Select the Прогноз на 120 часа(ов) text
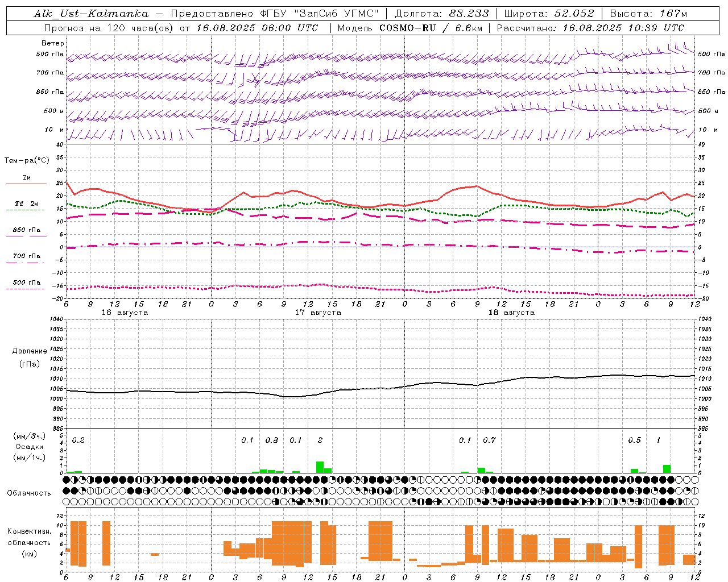 (110, 28)
